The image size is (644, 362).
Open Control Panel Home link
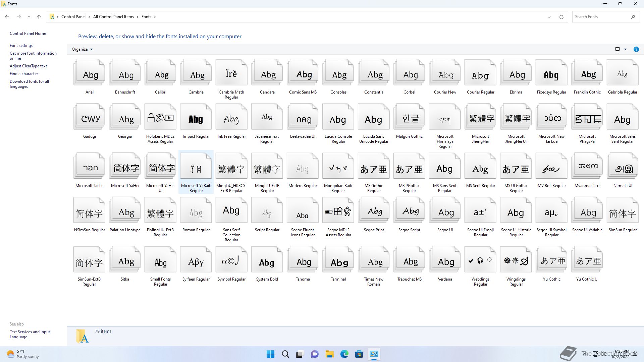click(x=28, y=34)
